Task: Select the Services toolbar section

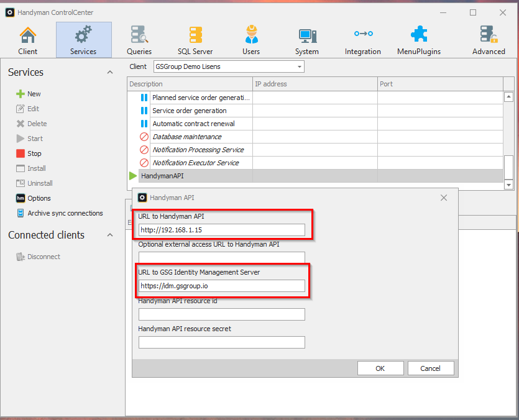Action: pos(84,40)
